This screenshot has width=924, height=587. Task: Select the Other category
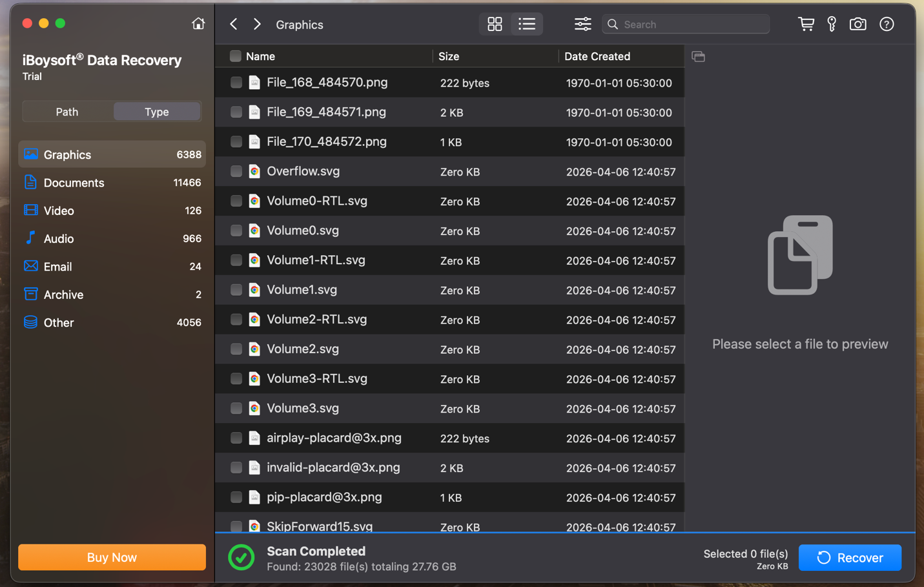click(x=112, y=322)
